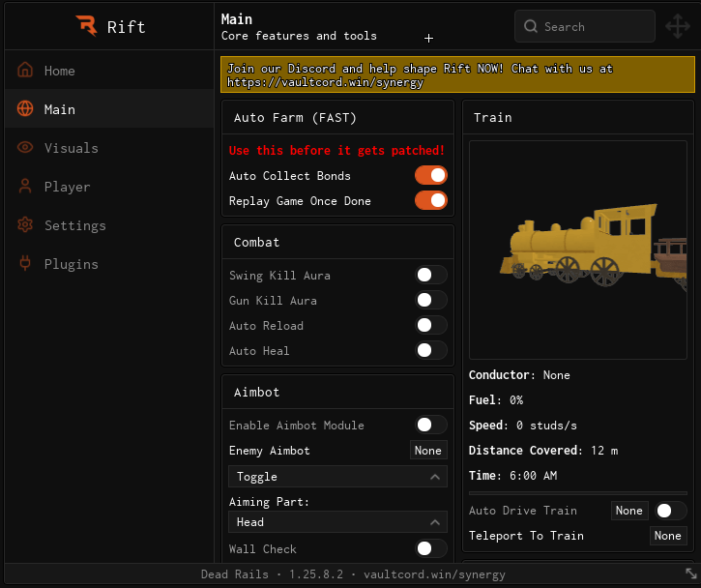The width and height of the screenshot is (701, 588).
Task: Click the Distance Covered: 12 m text
Action: (543, 451)
